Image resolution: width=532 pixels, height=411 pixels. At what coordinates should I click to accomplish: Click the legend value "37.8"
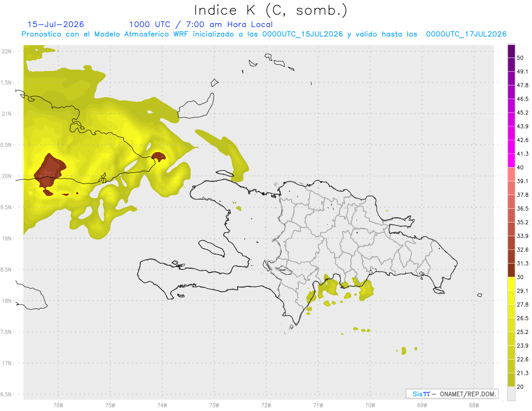(x=523, y=195)
